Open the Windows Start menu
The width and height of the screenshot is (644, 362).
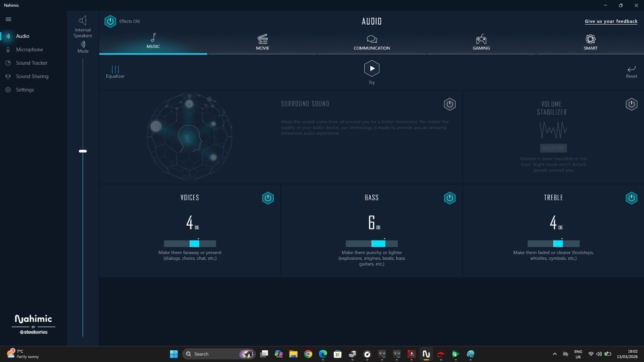point(174,354)
